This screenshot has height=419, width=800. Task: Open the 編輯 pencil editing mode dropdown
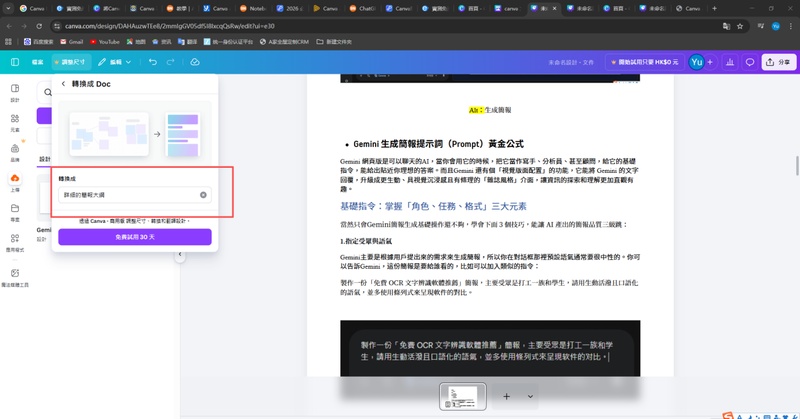[114, 62]
